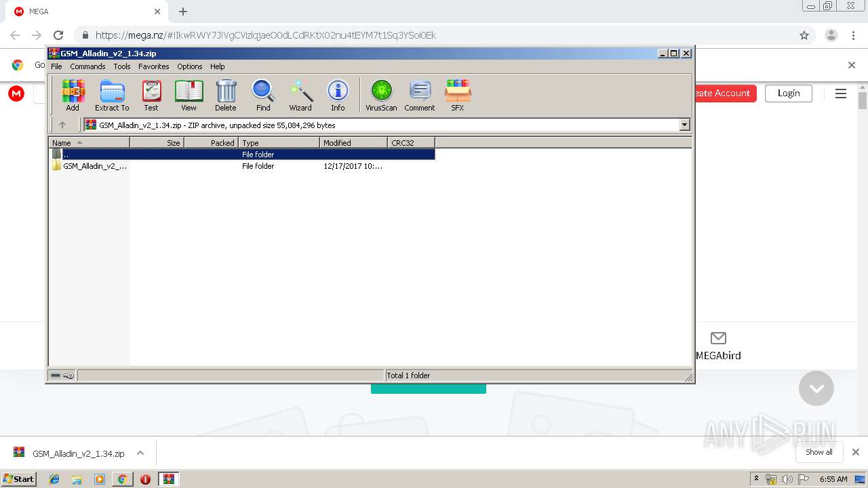Sort by Modified column header

[353, 142]
